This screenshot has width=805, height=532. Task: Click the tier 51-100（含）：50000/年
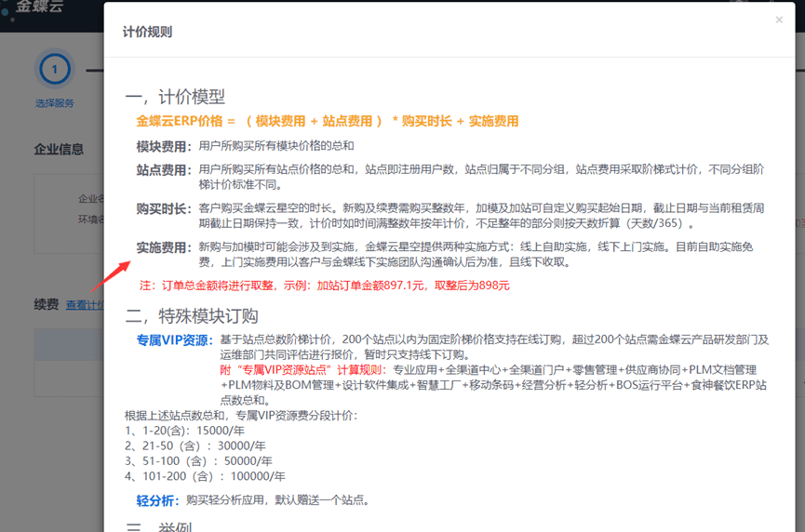pyautogui.click(x=198, y=460)
